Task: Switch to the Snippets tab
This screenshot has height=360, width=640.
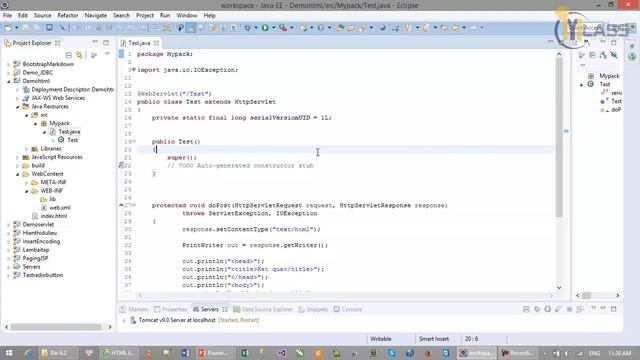Action: pos(313,309)
